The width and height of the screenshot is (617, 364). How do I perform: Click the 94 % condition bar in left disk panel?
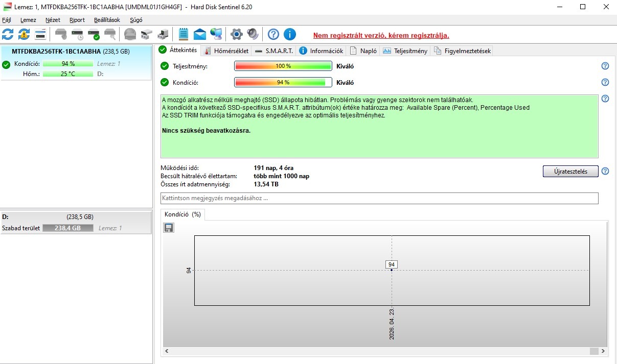(x=68, y=64)
